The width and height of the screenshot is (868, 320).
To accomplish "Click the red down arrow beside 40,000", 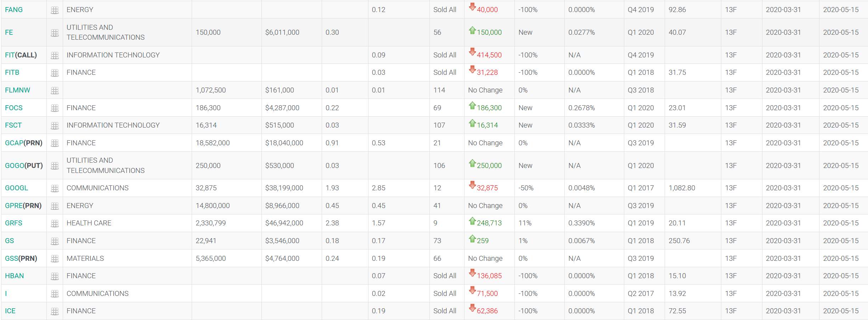I will [472, 7].
